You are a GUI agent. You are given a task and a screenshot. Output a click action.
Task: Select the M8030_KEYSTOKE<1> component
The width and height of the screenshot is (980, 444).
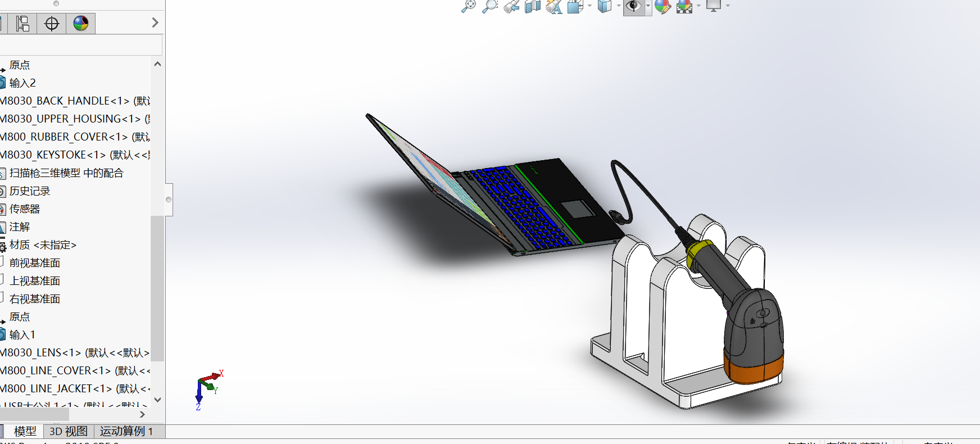75,155
